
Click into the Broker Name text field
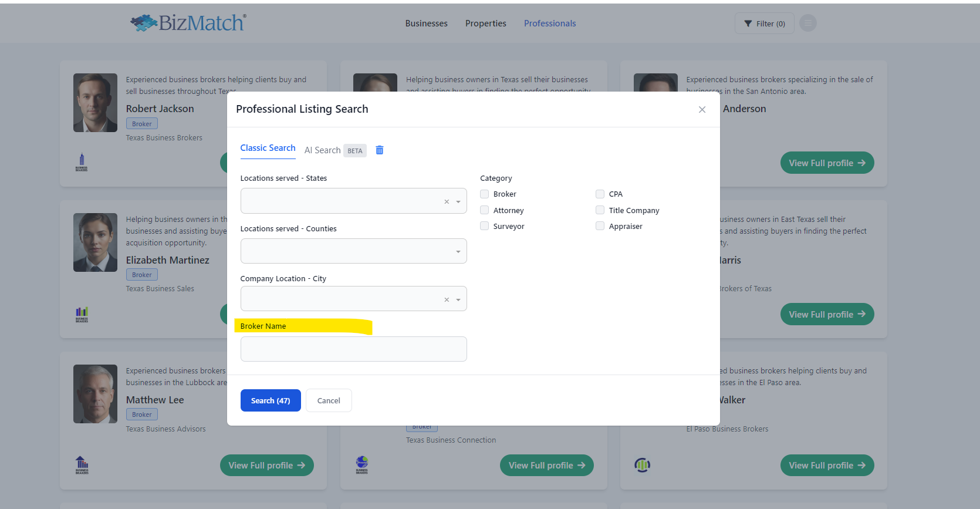(x=353, y=349)
